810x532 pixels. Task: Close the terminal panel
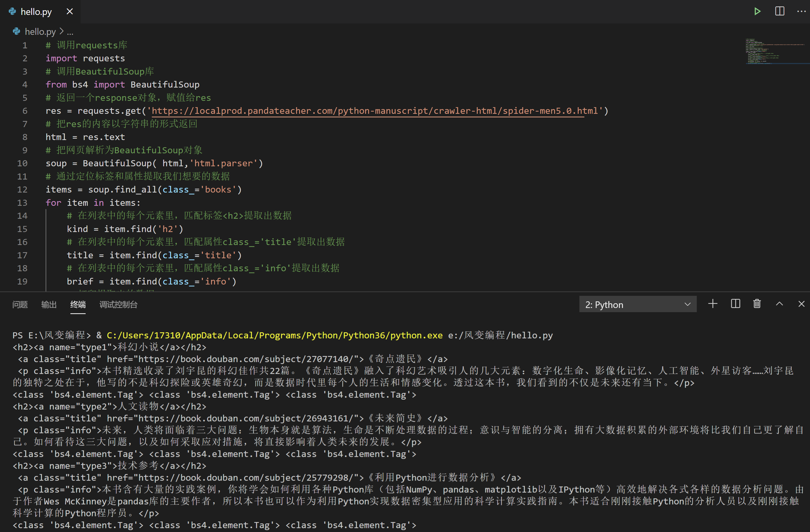(x=801, y=304)
